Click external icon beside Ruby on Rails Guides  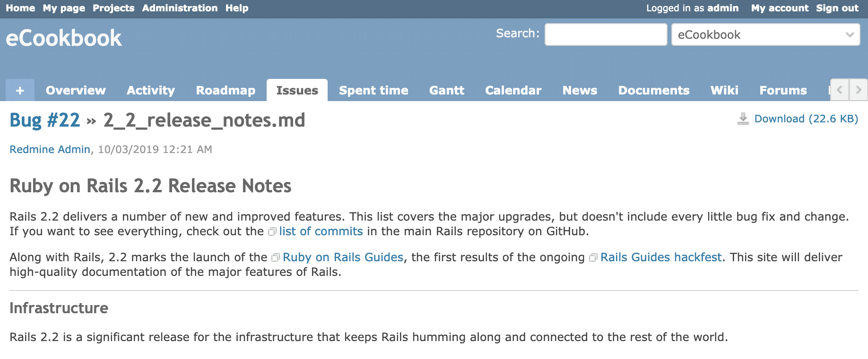[276, 257]
